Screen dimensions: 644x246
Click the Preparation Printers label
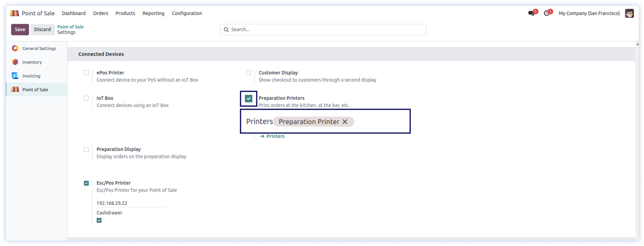[x=281, y=98]
